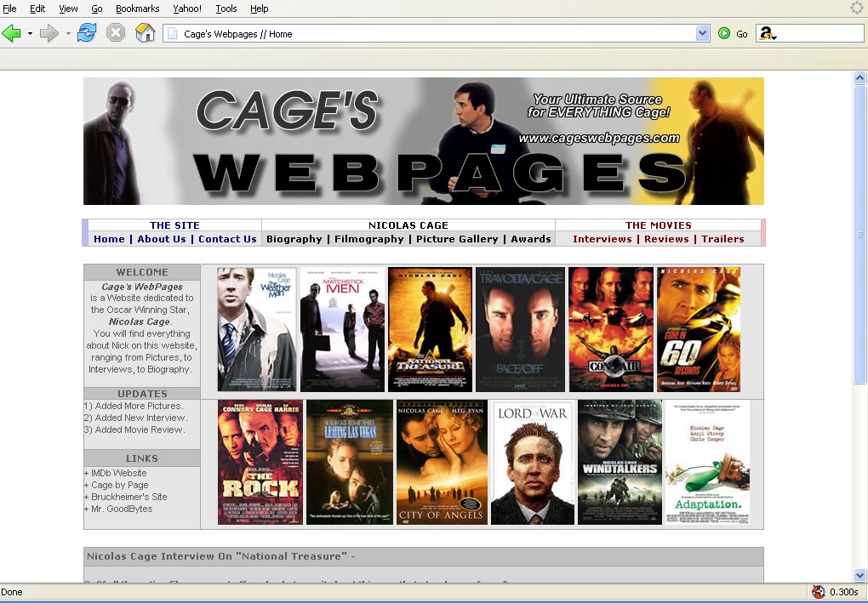868x603 pixels.
Task: Select the National Treasure movie poster
Action: click(x=430, y=330)
